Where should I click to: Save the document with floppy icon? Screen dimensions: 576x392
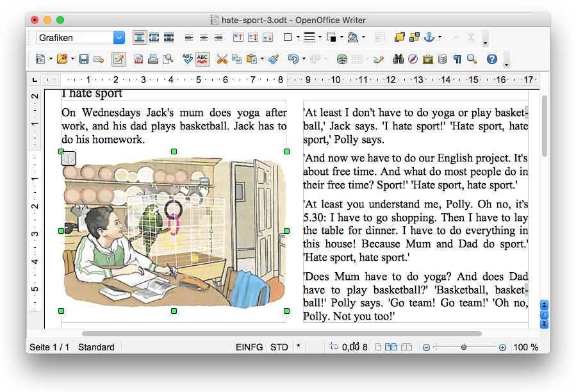click(x=84, y=59)
